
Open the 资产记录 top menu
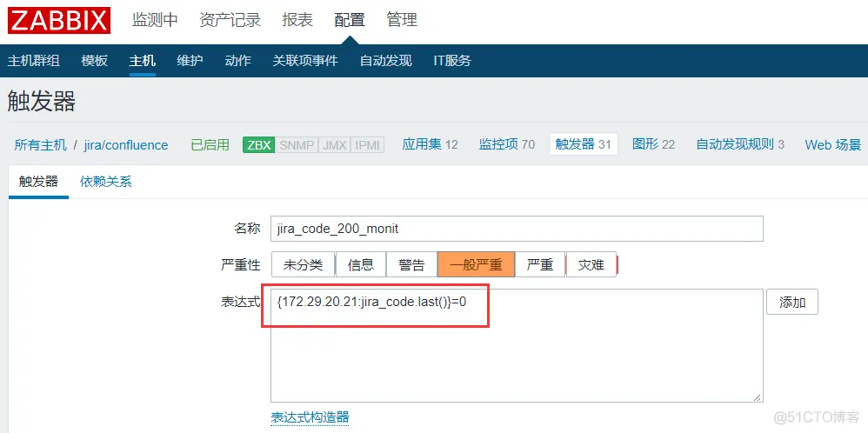point(230,21)
